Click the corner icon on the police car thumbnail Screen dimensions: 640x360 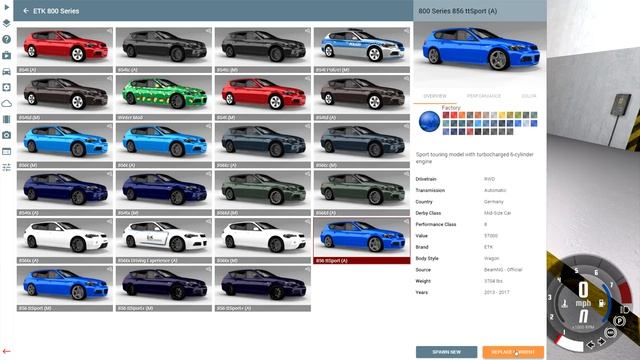406,31
